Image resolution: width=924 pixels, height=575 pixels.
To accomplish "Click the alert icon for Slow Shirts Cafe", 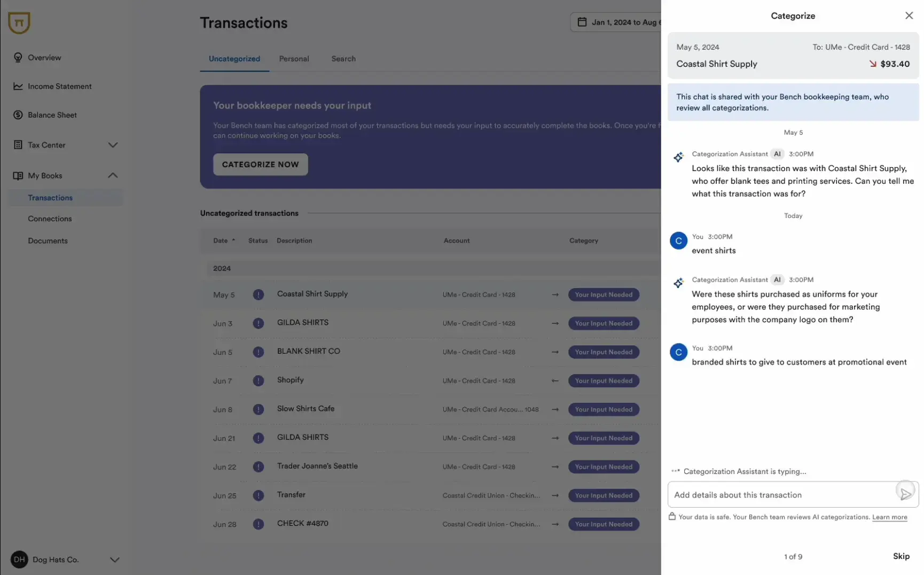I will coord(258,409).
